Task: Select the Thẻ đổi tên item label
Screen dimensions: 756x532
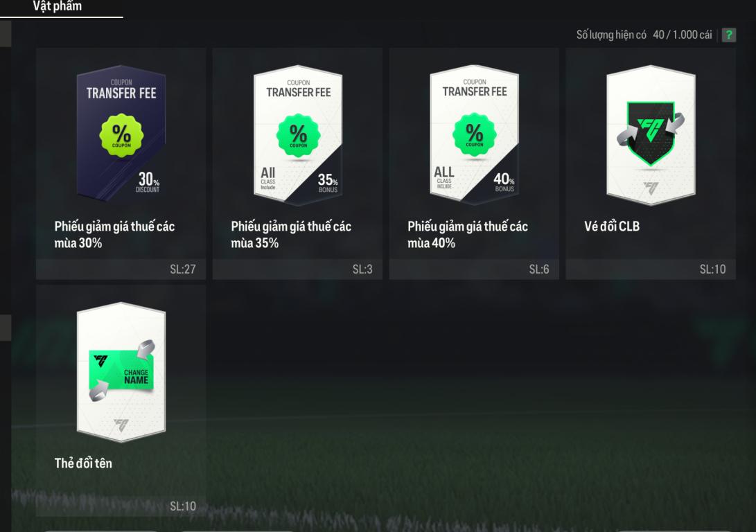Action: [83, 463]
